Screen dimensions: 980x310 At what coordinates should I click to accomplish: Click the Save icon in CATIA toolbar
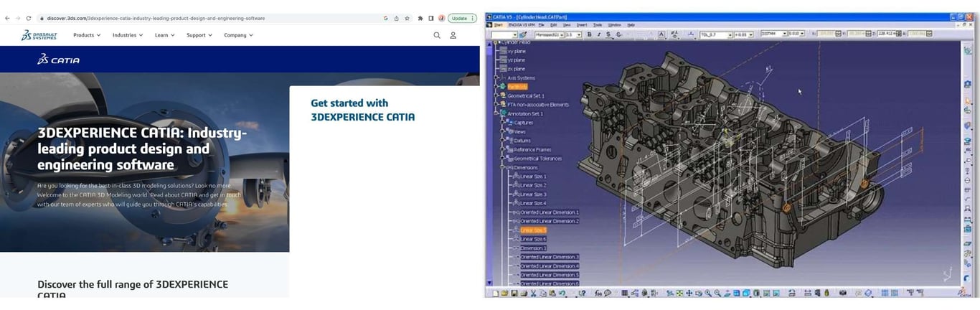pos(513,293)
